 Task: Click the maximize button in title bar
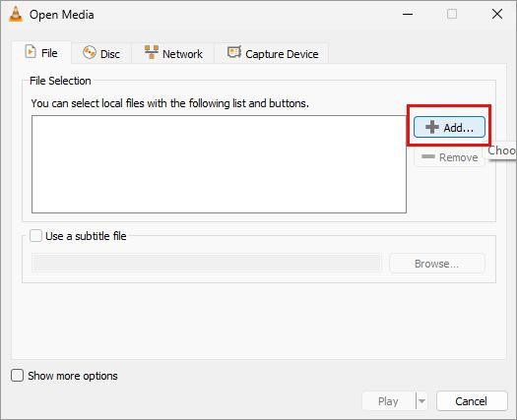tap(452, 14)
